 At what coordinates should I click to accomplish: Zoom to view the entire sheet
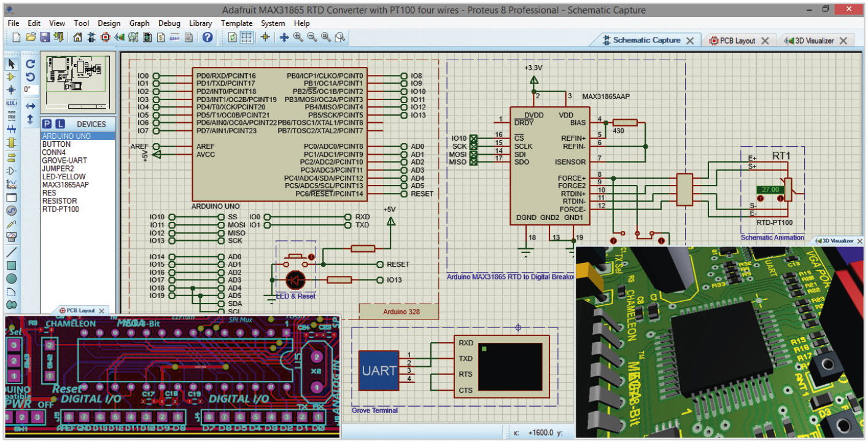coord(325,37)
